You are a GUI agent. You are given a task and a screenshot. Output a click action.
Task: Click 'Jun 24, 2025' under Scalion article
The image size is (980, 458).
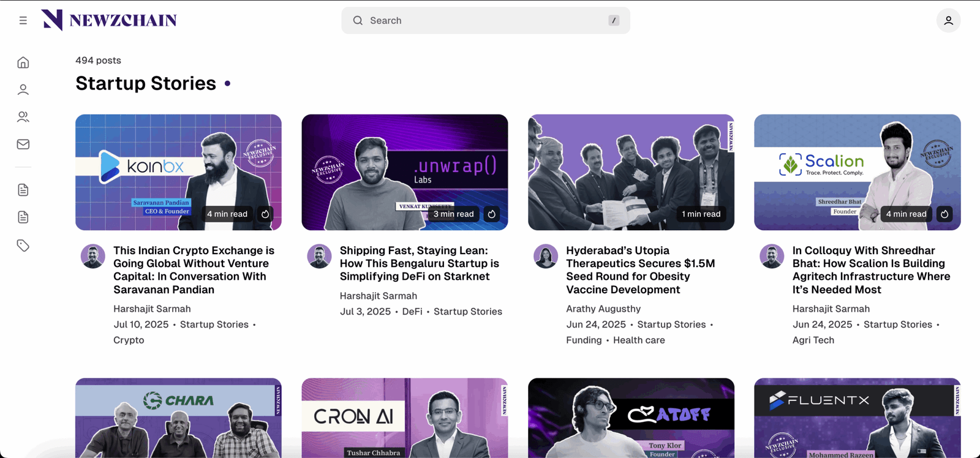[x=823, y=325]
